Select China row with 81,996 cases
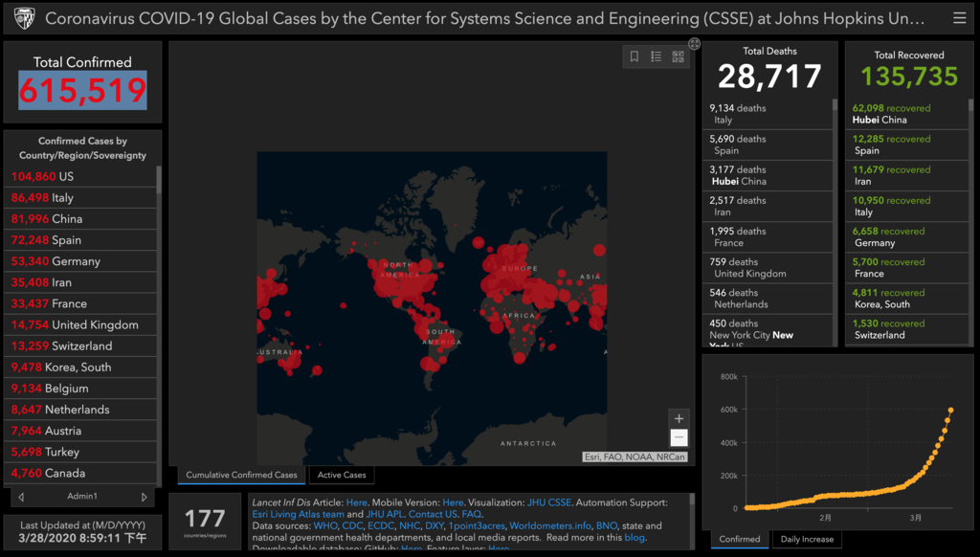 click(x=80, y=219)
